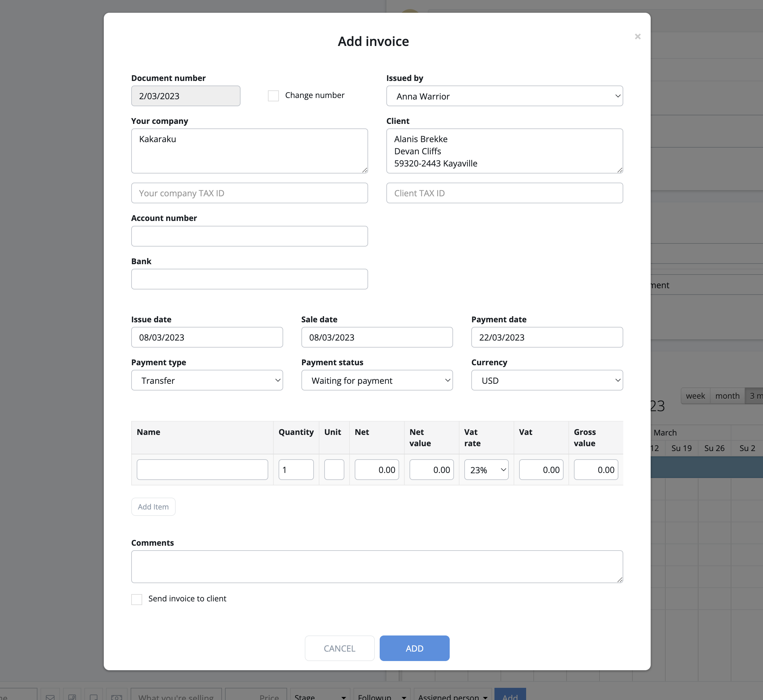The width and height of the screenshot is (763, 700).
Task: Open the Payment status dropdown
Action: pos(377,380)
